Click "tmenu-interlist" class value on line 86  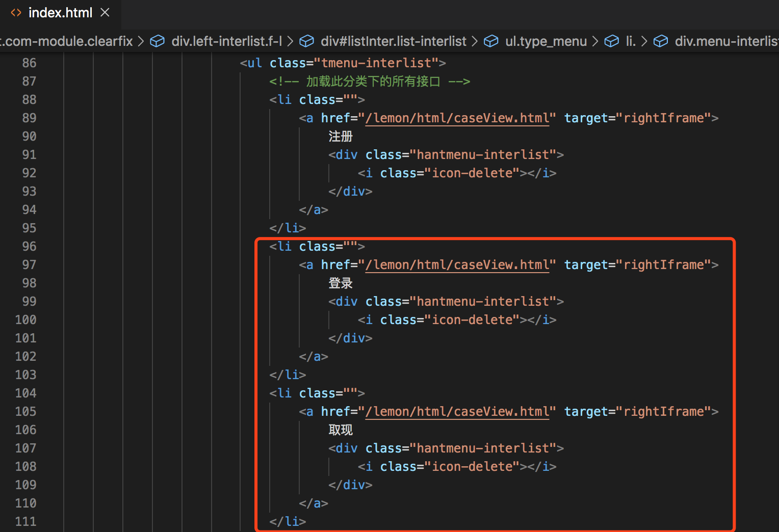pos(376,63)
